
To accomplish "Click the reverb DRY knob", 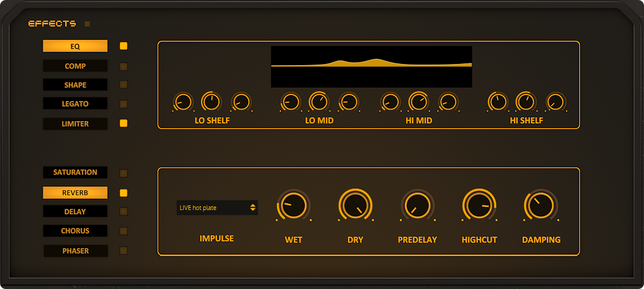I will (355, 205).
